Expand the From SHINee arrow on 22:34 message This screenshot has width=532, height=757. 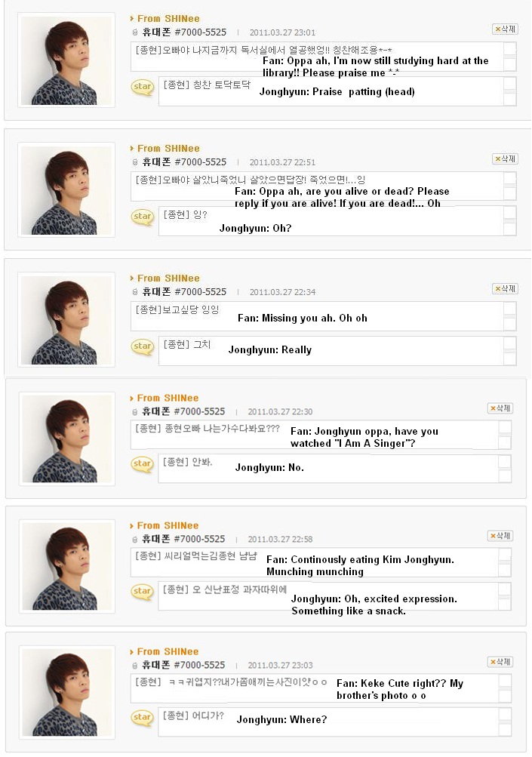pos(132,278)
